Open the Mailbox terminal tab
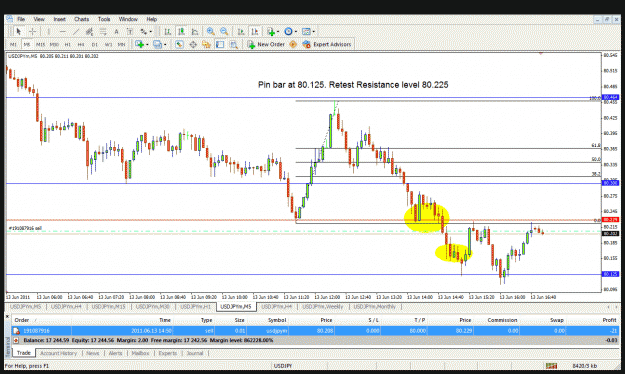 tap(140, 353)
